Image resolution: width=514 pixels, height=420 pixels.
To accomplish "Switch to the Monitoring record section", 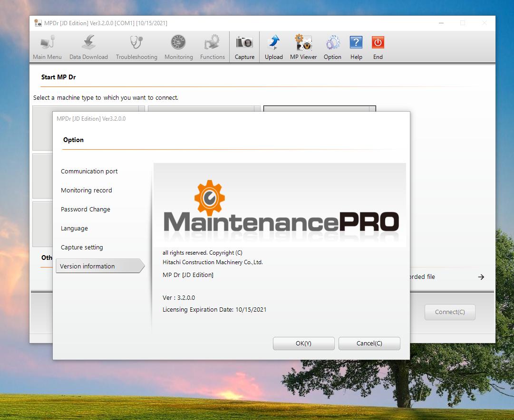I will 87,191.
